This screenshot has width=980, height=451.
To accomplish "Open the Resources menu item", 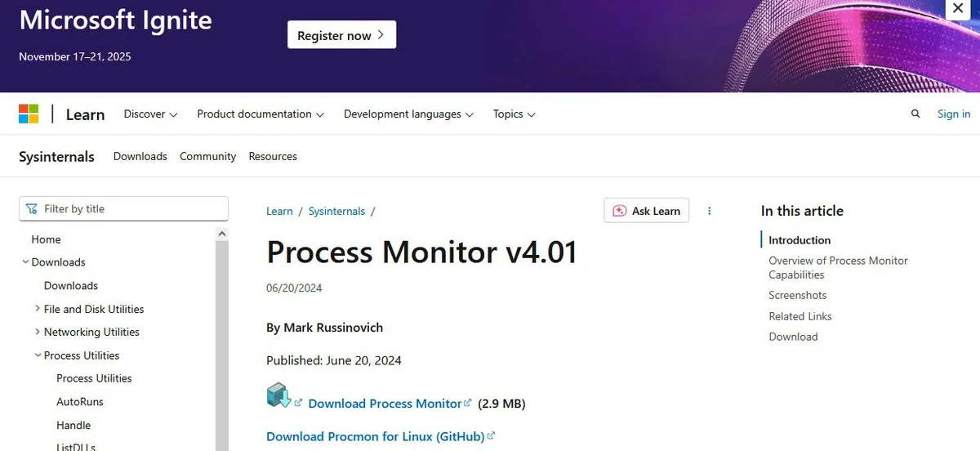I will (x=273, y=156).
